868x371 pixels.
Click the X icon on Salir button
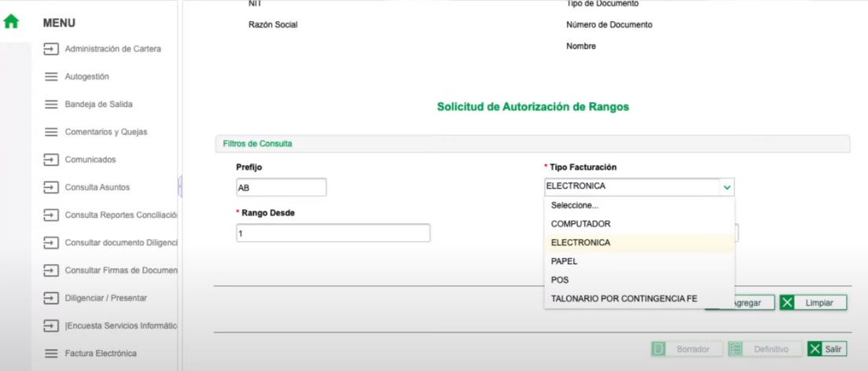pos(815,349)
